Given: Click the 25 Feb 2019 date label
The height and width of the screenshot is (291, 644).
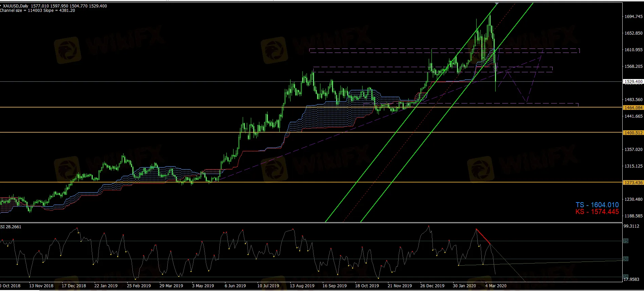Looking at the screenshot, I should pos(139,286).
